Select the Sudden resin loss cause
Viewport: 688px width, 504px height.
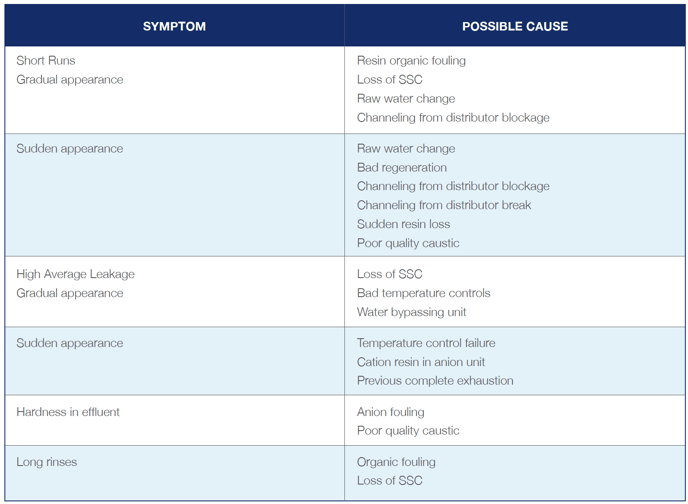[403, 225]
